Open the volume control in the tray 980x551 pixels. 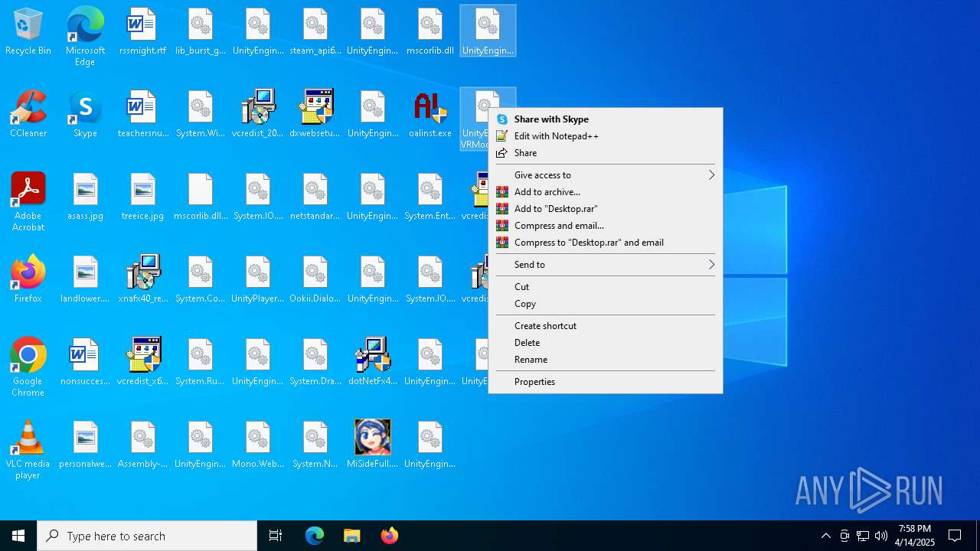coord(881,536)
